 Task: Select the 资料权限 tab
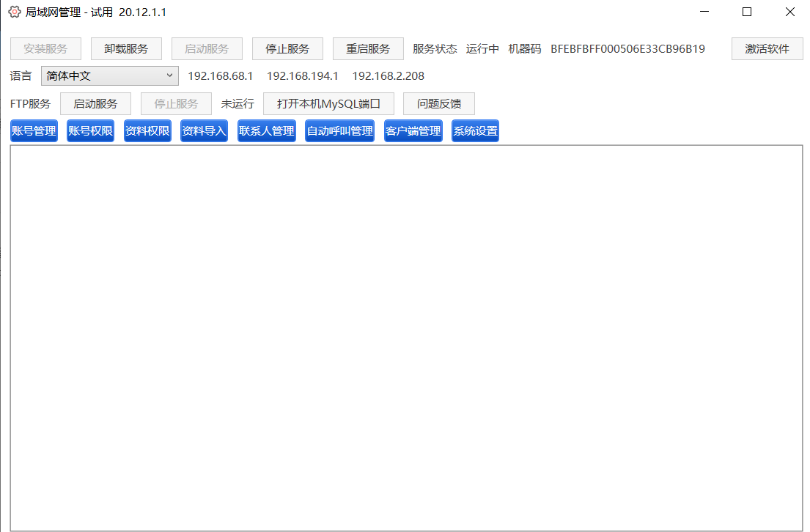tap(147, 131)
